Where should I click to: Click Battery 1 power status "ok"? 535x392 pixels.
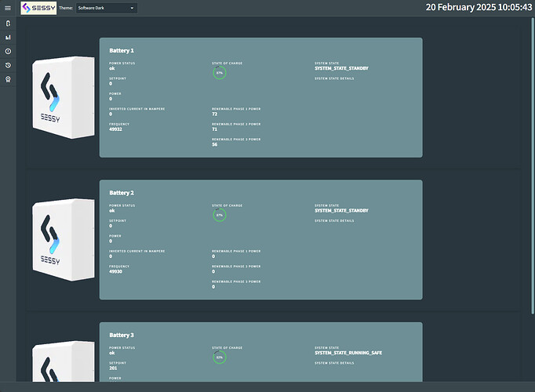112,68
